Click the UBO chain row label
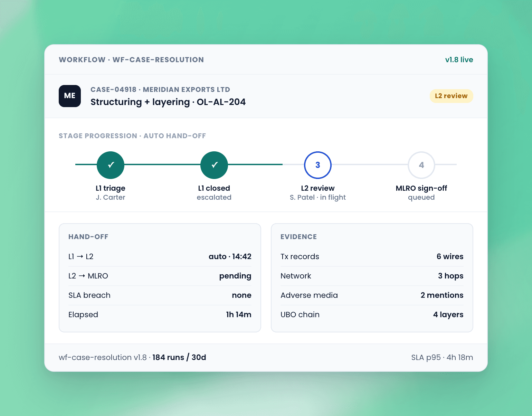Image resolution: width=532 pixels, height=416 pixels. [300, 314]
